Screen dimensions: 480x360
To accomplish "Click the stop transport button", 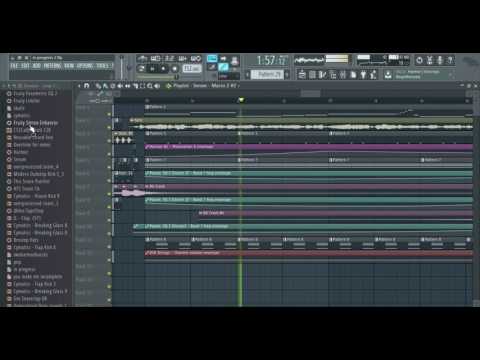I will (163, 69).
